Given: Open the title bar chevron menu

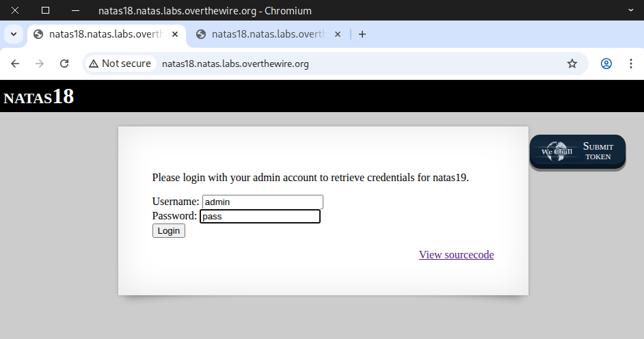Looking at the screenshot, I should click(x=631, y=10).
